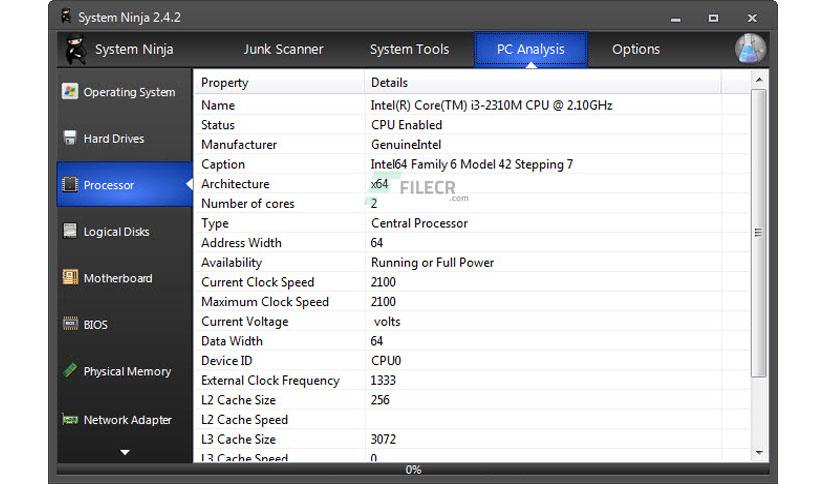Select the Data Width row

click(x=472, y=341)
